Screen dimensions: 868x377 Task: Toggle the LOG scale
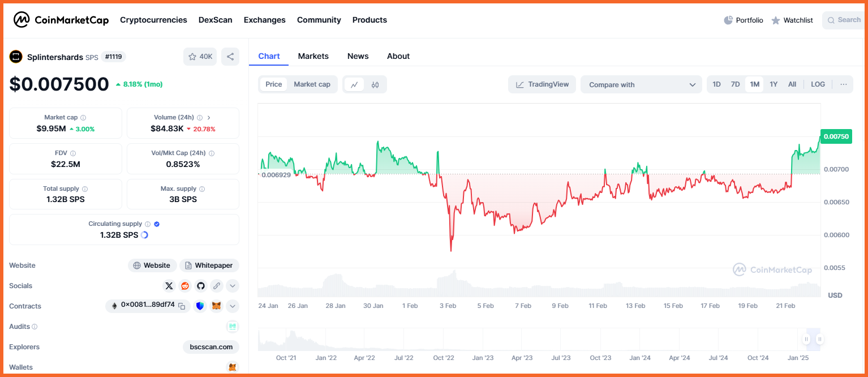click(818, 84)
